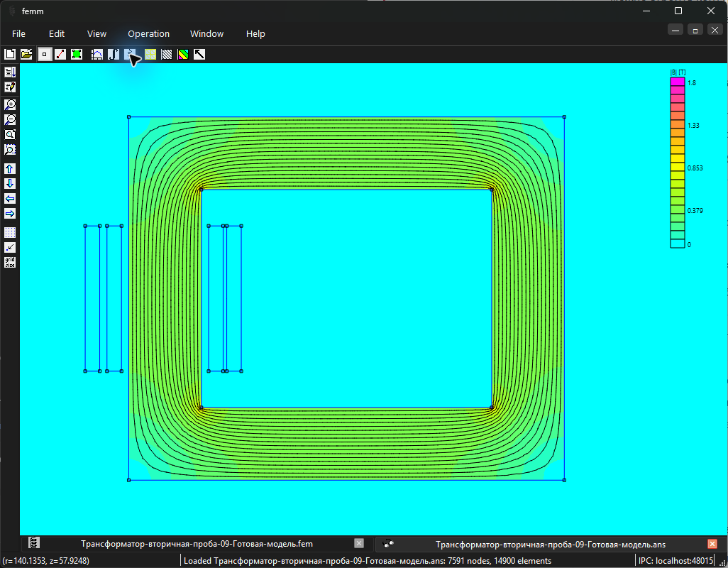
Task: Toggle mesh display yellow grid icon
Action: tap(150, 55)
